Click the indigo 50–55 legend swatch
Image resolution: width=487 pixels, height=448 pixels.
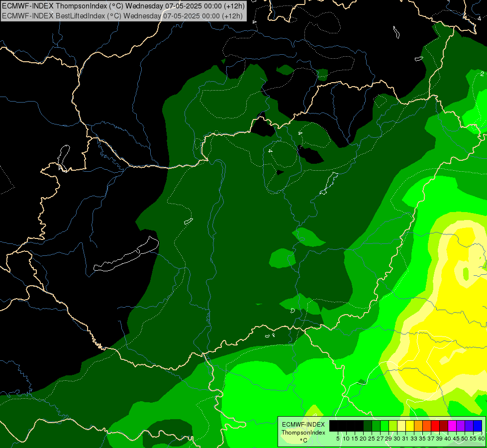point(469,426)
